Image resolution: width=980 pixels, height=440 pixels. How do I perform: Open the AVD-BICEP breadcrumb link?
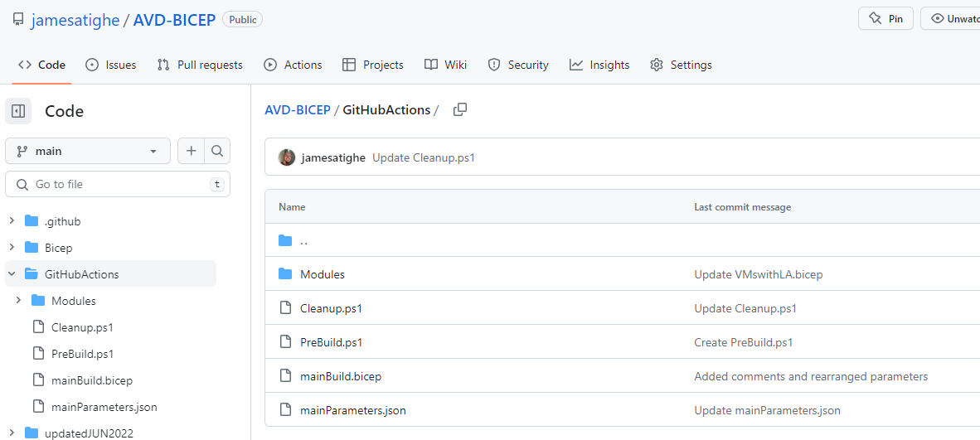tap(297, 109)
